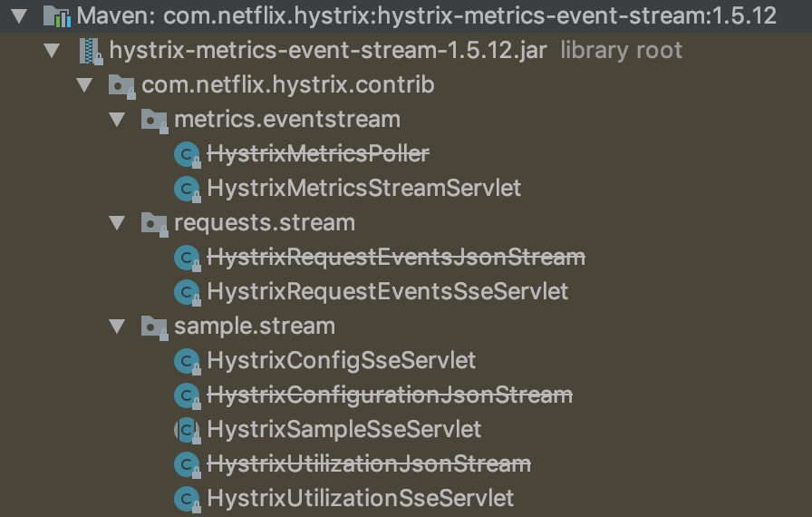
Task: Select the Maven: com.netflix.hystrix library row
Action: (427, 16)
